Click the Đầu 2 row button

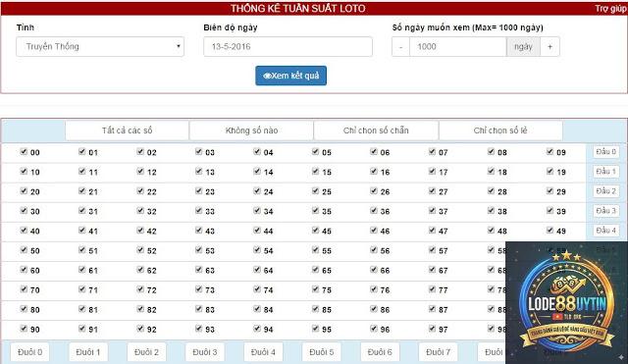tap(606, 191)
